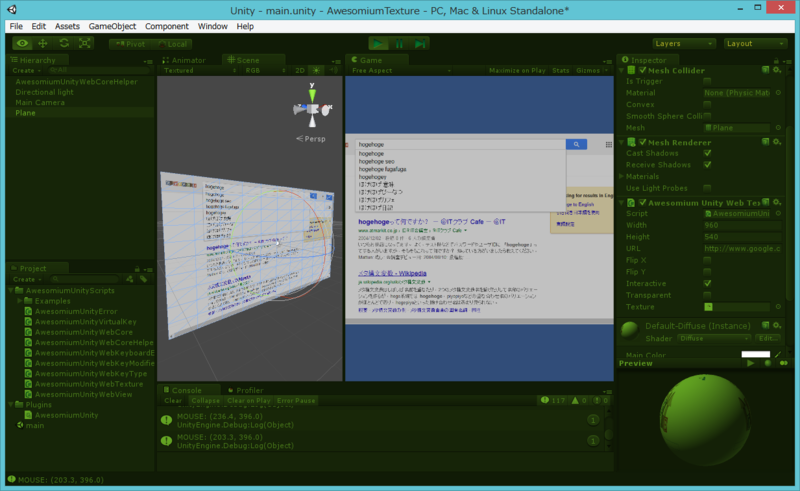Click the Height value field

tap(742, 237)
